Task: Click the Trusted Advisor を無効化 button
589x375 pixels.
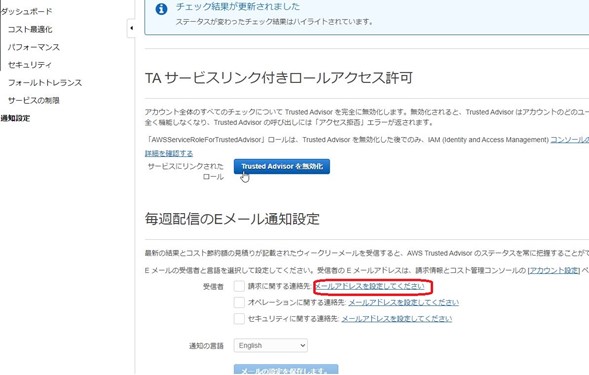Action: tap(282, 166)
